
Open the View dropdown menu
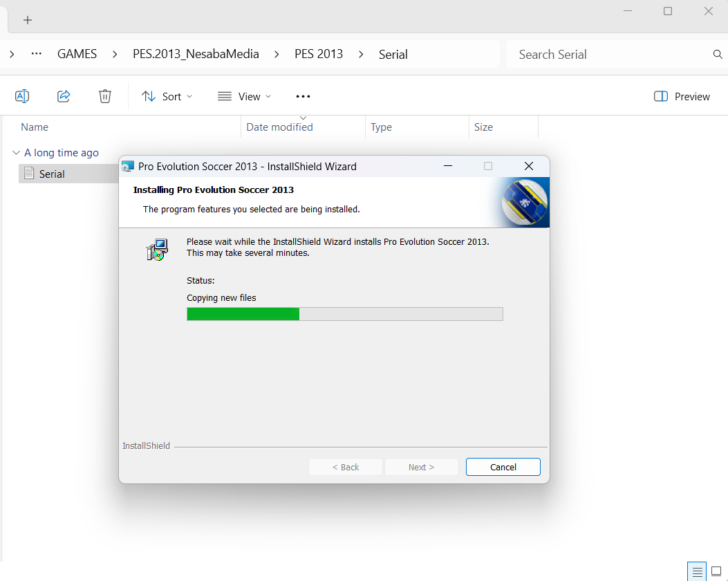tap(244, 97)
